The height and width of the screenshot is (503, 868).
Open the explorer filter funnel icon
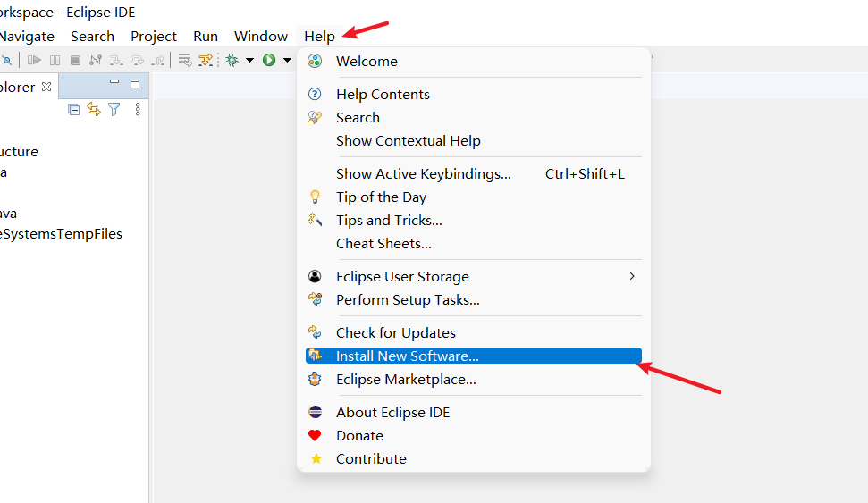pos(114,109)
